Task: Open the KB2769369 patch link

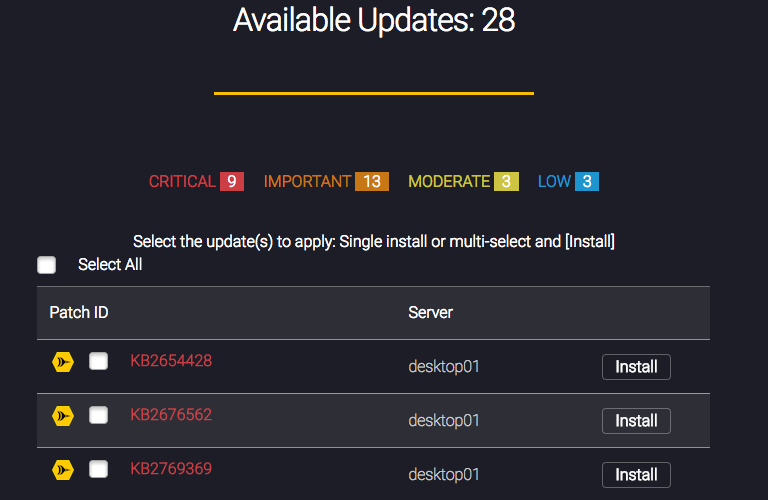Action: click(171, 469)
